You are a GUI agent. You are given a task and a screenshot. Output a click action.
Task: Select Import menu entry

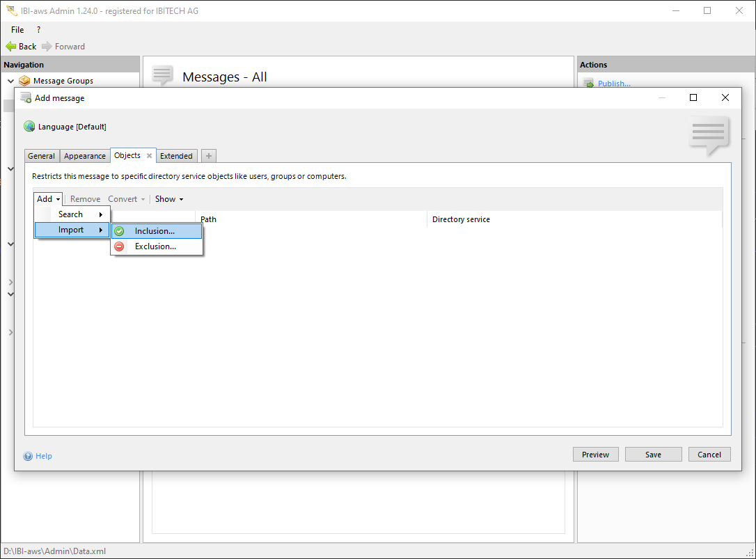click(x=72, y=230)
